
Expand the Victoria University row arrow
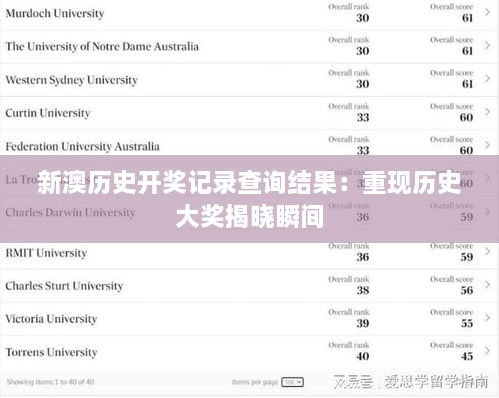point(488,318)
